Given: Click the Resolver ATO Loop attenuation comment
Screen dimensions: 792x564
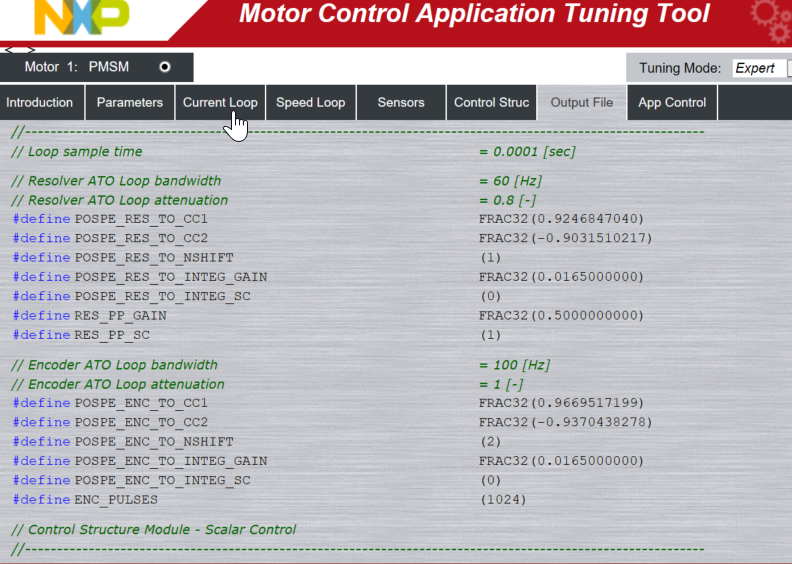Looking at the screenshot, I should pos(120,200).
